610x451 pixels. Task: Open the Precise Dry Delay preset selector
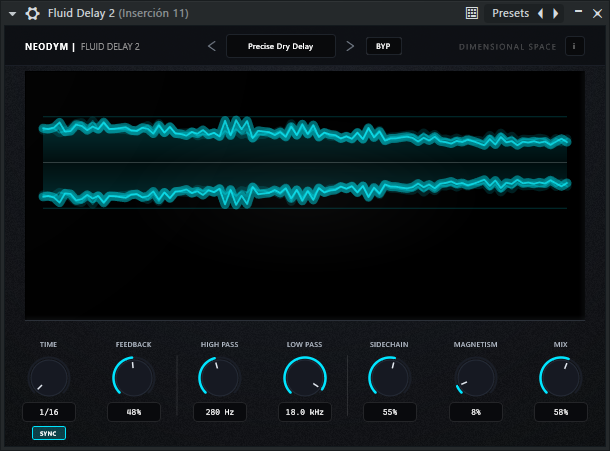280,46
